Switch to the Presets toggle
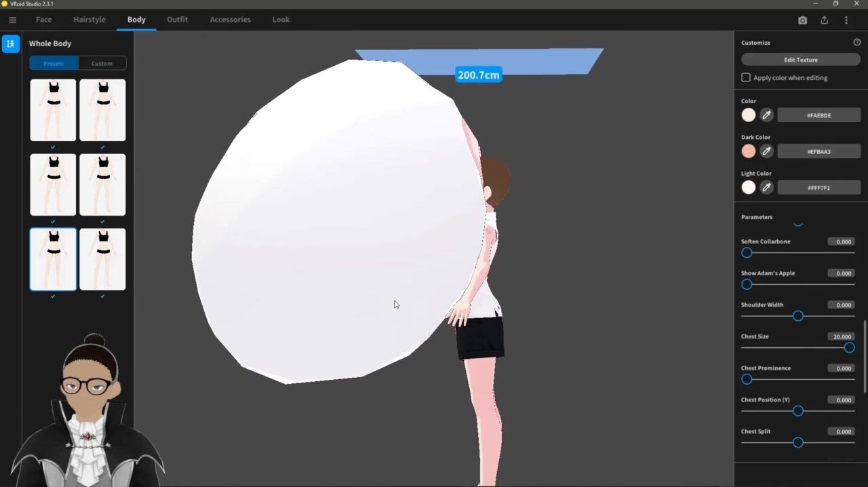This screenshot has width=868, height=487. coord(54,64)
